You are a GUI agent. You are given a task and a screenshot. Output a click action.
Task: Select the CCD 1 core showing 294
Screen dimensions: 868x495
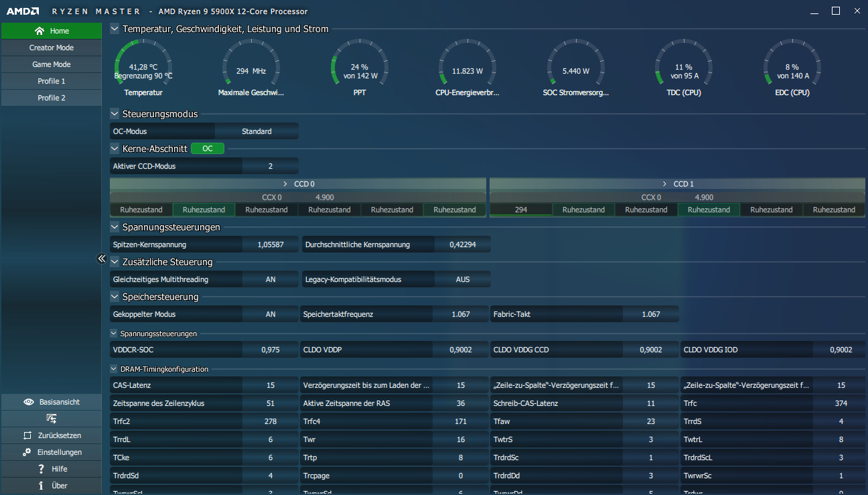pyautogui.click(x=521, y=210)
